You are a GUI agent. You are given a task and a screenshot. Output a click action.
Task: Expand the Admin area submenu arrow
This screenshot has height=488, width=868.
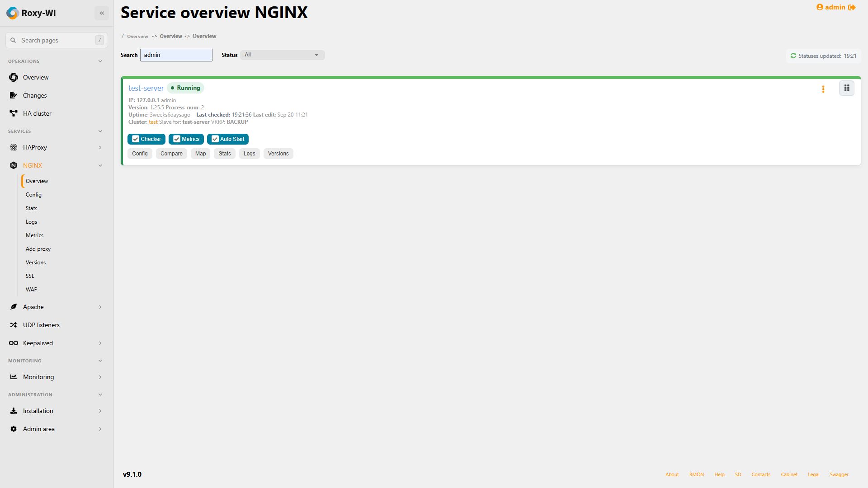tap(100, 429)
